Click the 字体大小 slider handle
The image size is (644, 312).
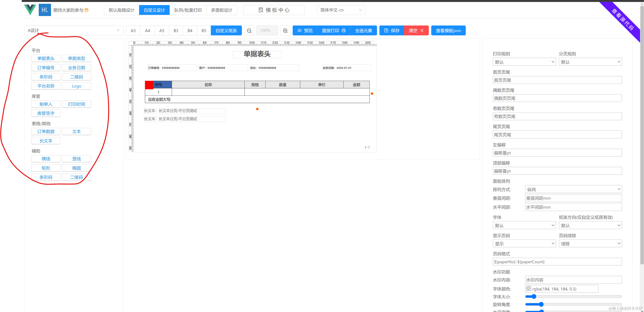pos(534,296)
